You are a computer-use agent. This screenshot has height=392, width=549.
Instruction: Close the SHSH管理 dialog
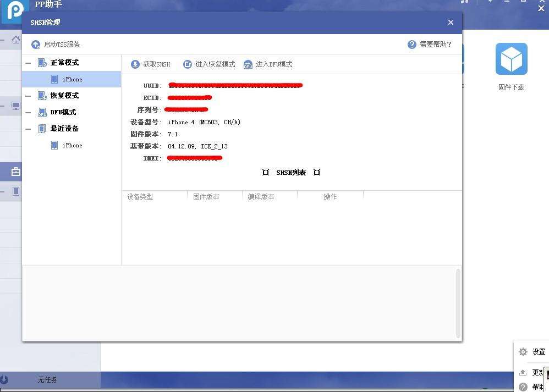[451, 23]
